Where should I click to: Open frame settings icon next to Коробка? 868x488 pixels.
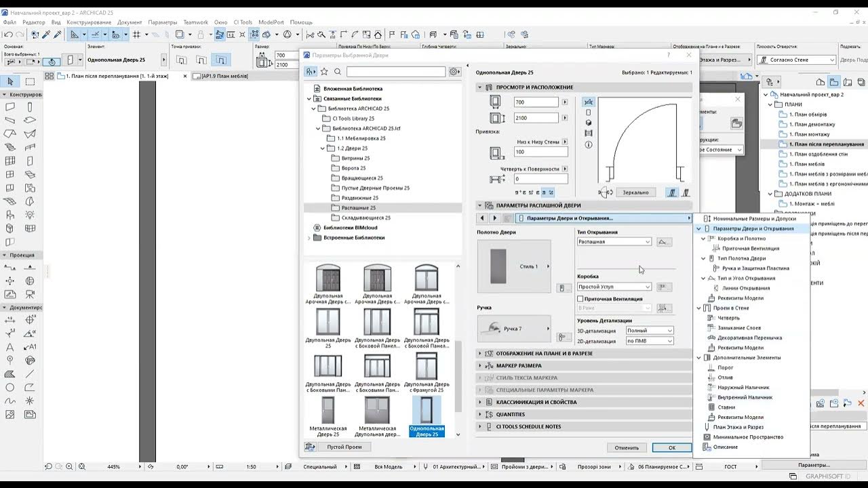coord(665,287)
